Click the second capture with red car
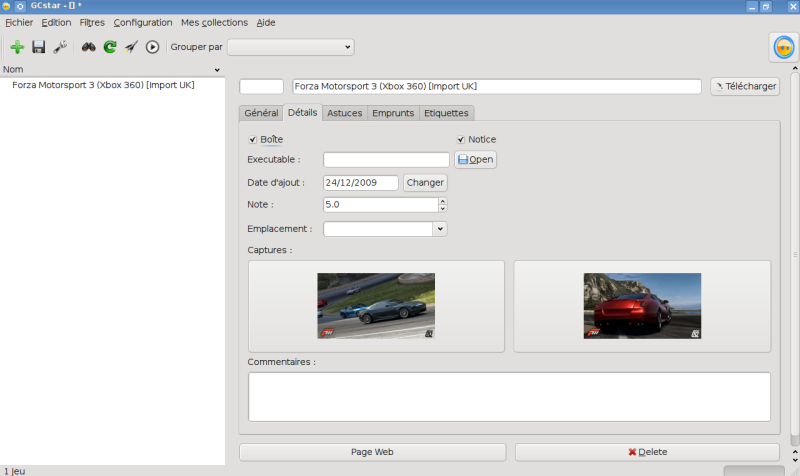This screenshot has width=800, height=476. click(x=642, y=306)
